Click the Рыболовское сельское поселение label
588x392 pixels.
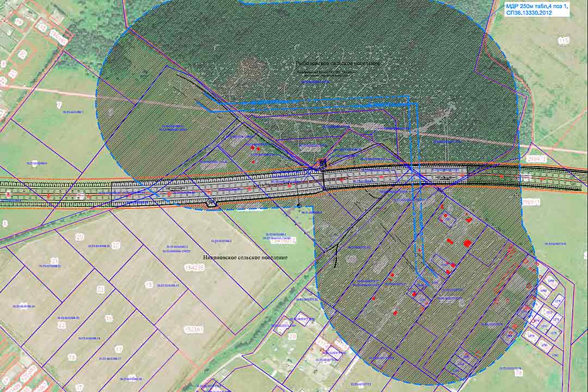pyautogui.click(x=338, y=63)
